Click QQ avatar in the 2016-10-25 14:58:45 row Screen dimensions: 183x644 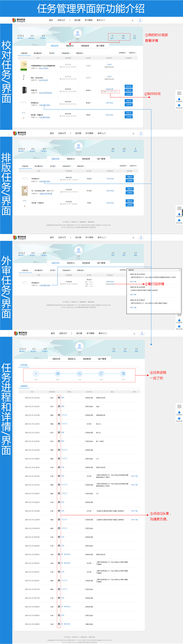59,624
